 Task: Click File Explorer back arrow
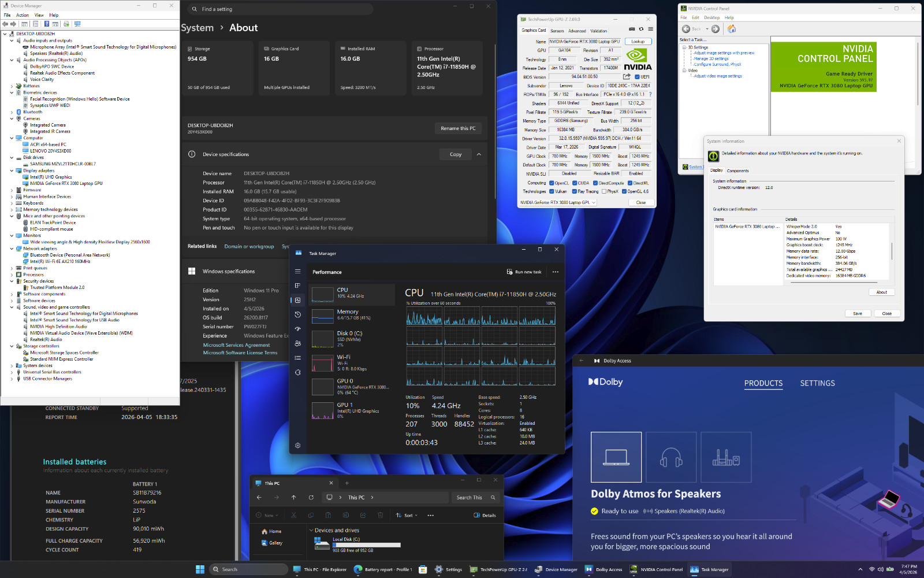tap(259, 497)
